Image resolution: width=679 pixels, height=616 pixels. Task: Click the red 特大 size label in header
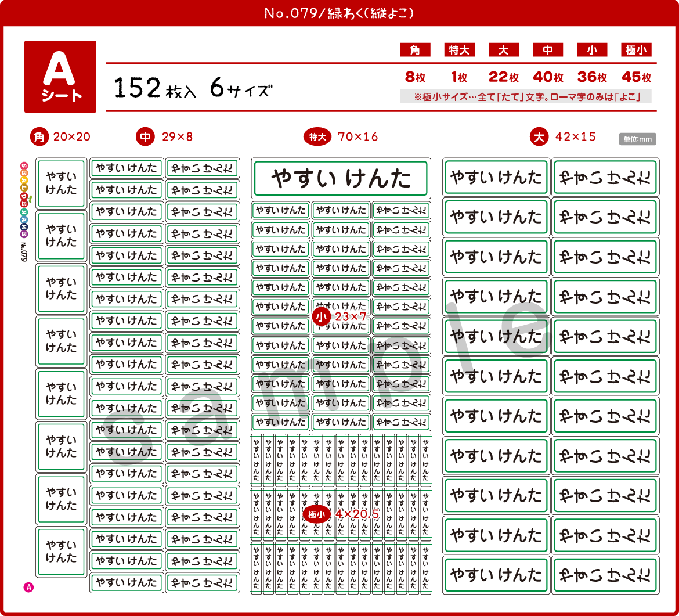459,50
